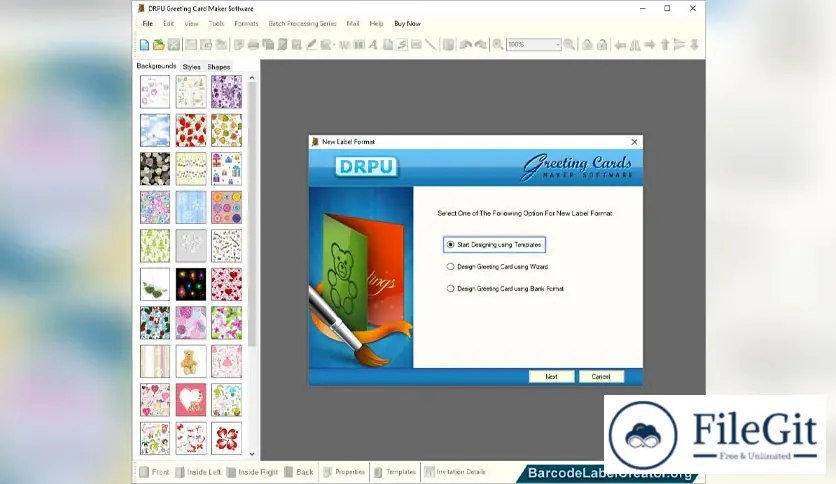Click the magnifier icon left of zoom box
The height and width of the screenshot is (484, 836).
click(x=497, y=45)
